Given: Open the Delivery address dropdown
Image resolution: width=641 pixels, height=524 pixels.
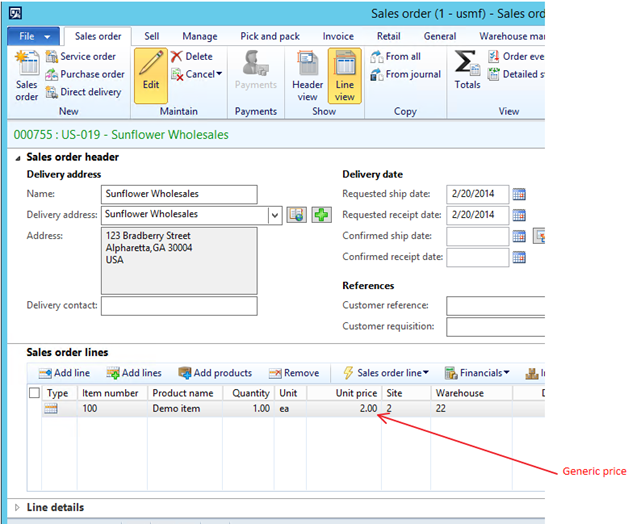Looking at the screenshot, I should (275, 215).
